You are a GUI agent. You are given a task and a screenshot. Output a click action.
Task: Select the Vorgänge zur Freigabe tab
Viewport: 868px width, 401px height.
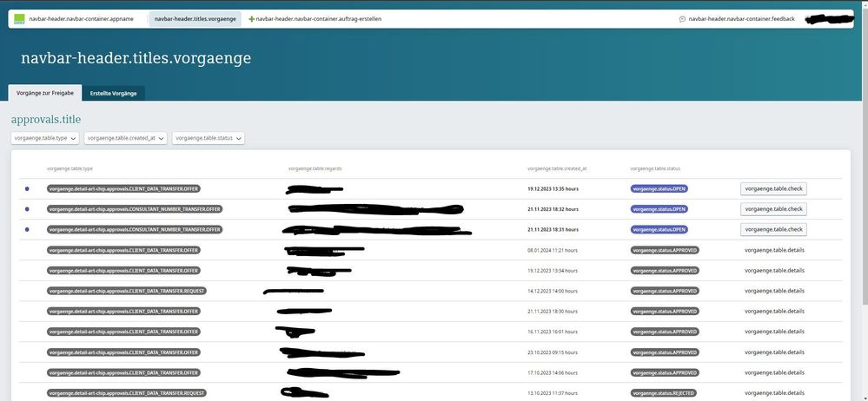[44, 93]
